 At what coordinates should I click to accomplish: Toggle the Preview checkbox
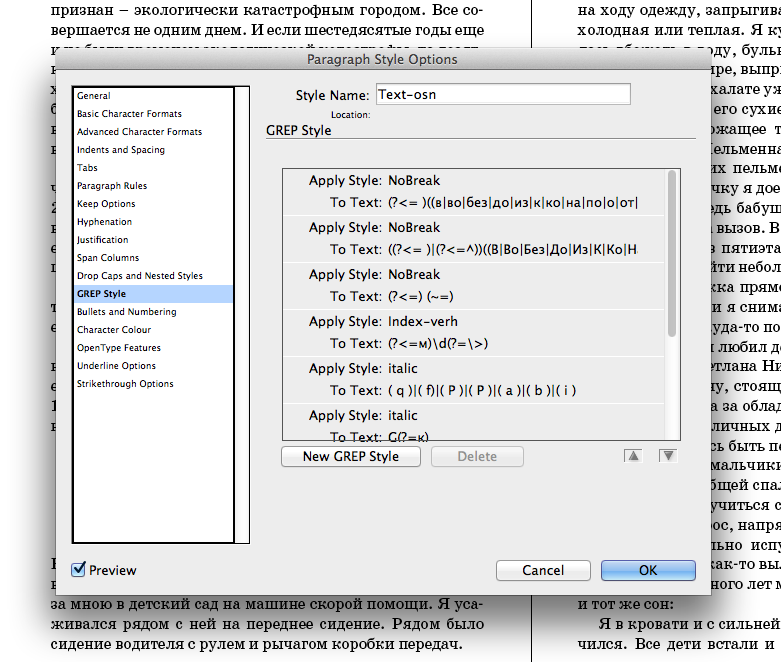(x=79, y=570)
